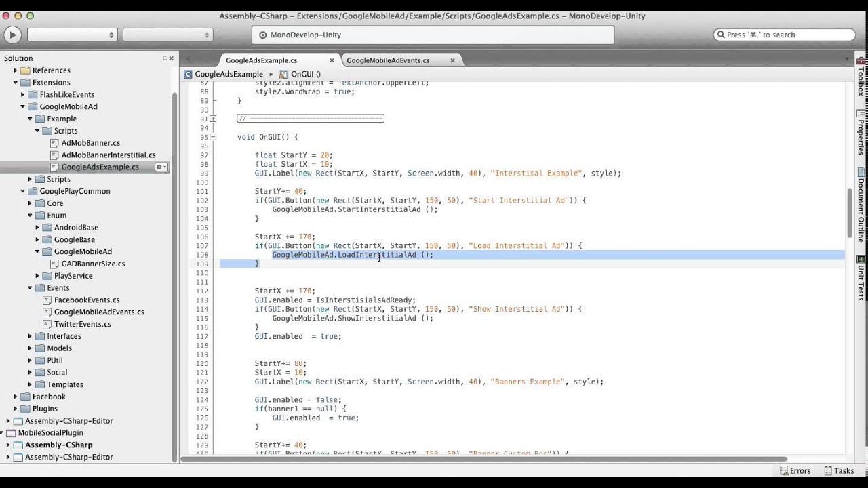
Task: Click the Run play button in the toolbar
Action: [12, 35]
